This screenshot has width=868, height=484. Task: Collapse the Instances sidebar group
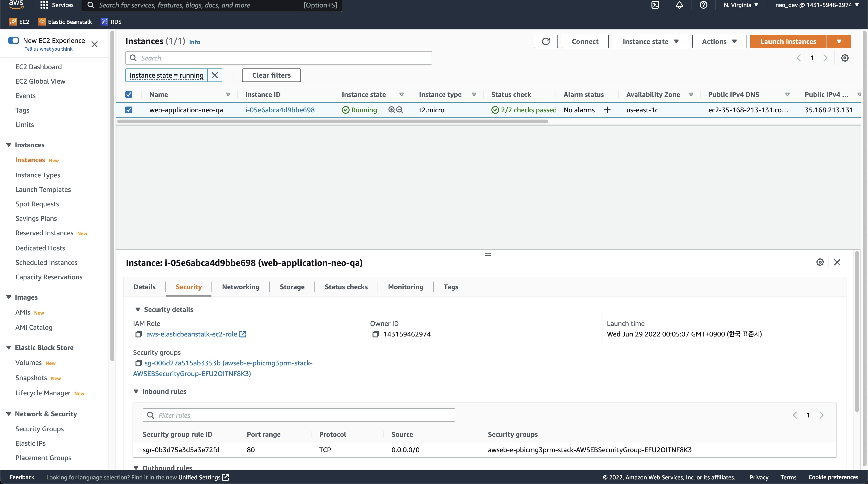point(9,145)
